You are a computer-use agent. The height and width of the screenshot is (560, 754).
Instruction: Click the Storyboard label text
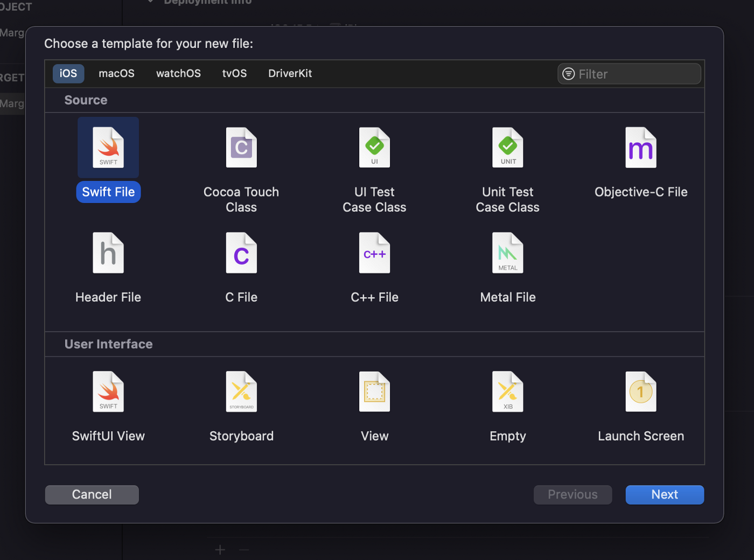coord(241,436)
